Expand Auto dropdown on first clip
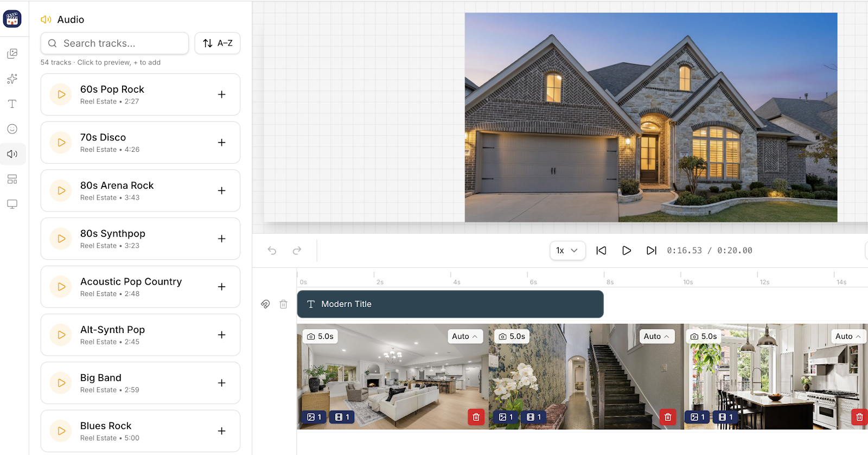The width and height of the screenshot is (868, 455). coord(464,336)
